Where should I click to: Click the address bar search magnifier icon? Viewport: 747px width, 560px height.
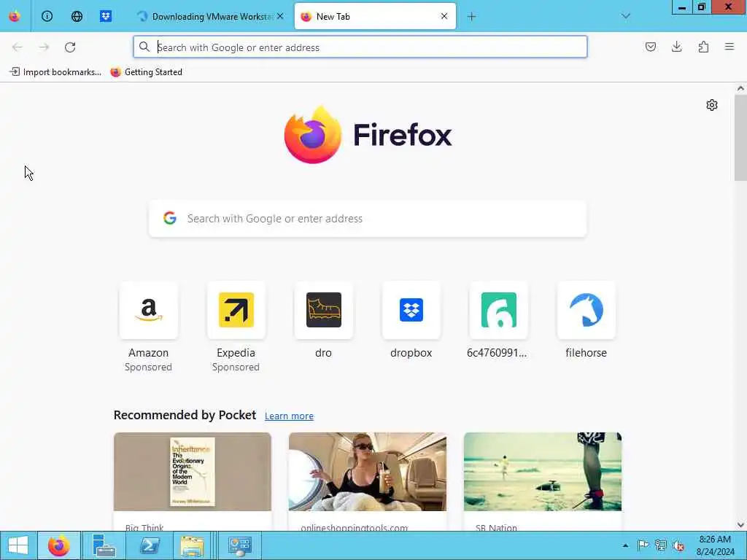(144, 47)
